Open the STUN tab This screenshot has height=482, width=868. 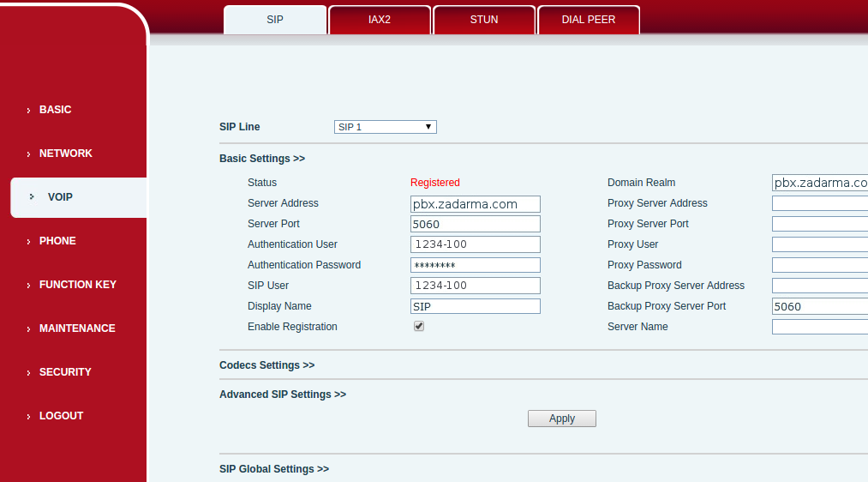(484, 20)
